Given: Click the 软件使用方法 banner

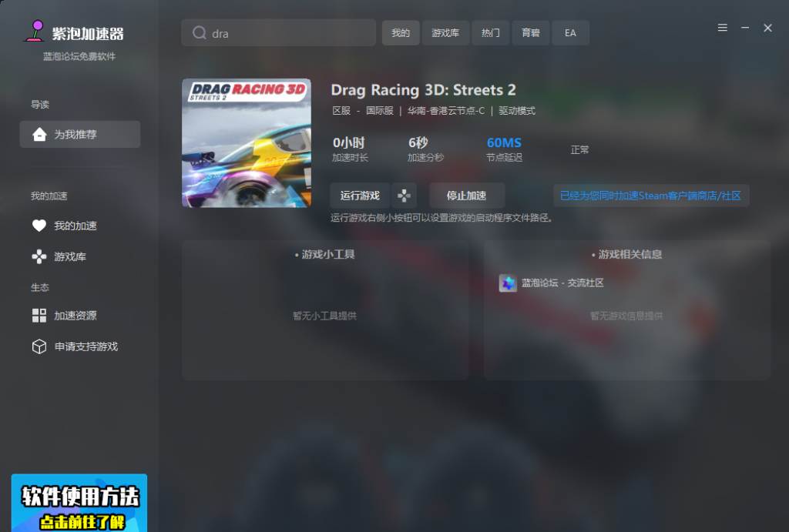Looking at the screenshot, I should tap(79, 503).
